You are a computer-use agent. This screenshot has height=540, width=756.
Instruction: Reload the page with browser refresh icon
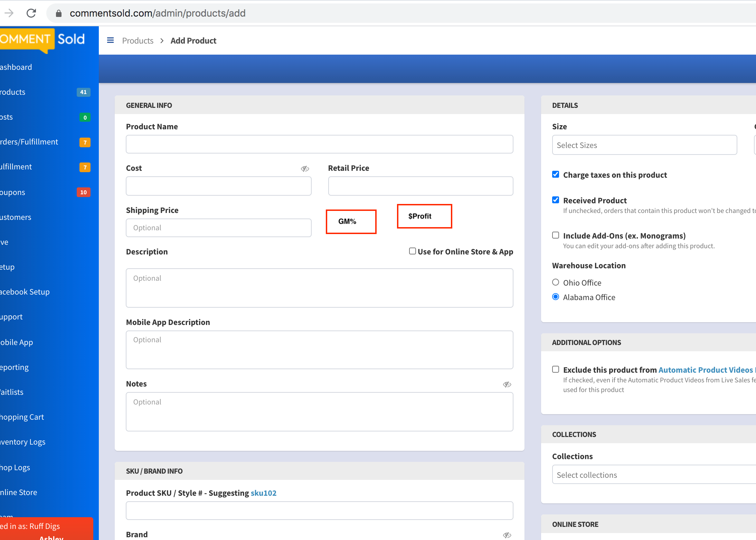tap(31, 13)
